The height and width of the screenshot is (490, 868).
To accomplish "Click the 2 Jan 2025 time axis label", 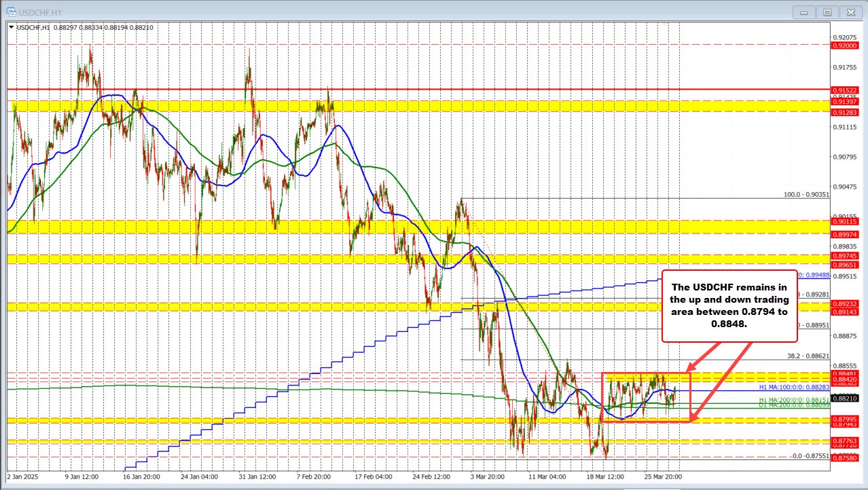I will click(24, 477).
